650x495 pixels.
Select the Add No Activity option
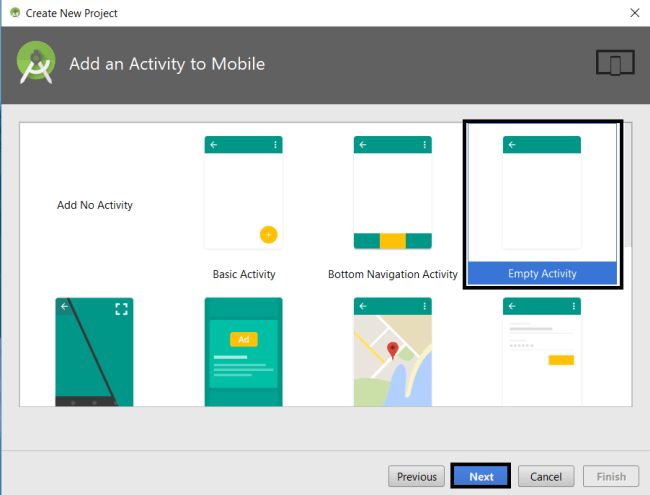click(x=95, y=205)
